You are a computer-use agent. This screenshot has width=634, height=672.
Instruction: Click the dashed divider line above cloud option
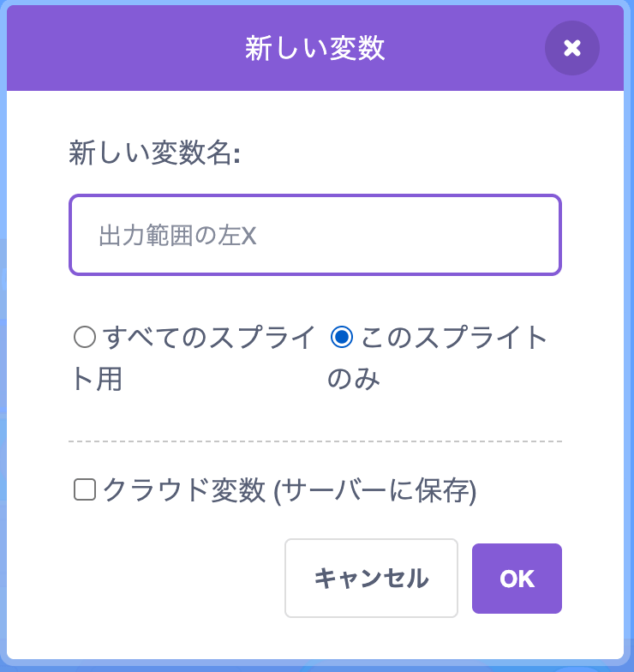314,441
